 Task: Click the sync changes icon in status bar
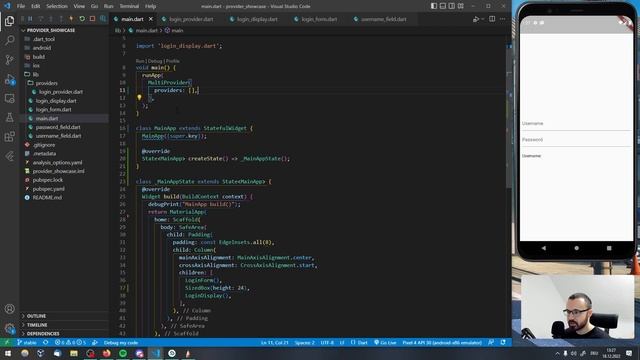[45, 342]
